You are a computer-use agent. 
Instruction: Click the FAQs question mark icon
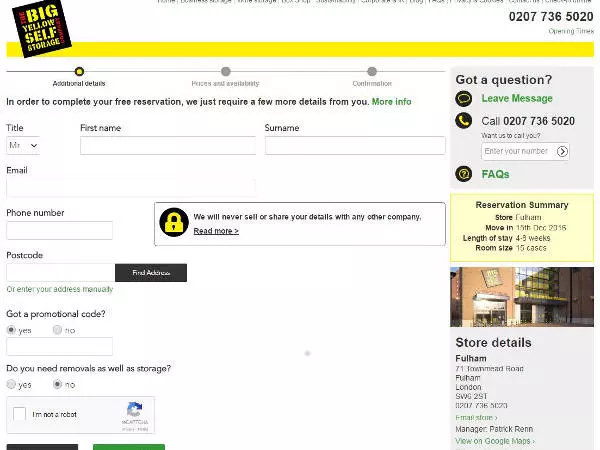pos(464,174)
